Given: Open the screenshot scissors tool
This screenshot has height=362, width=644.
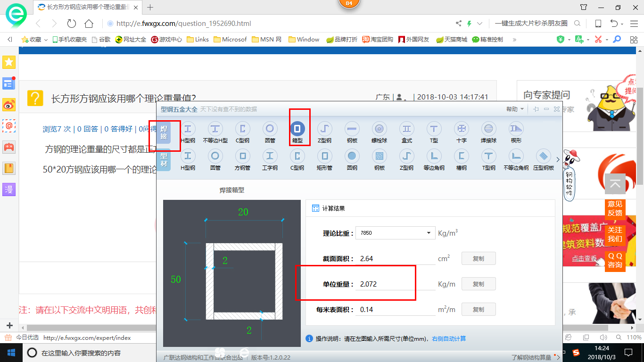Looking at the screenshot, I should (598, 40).
